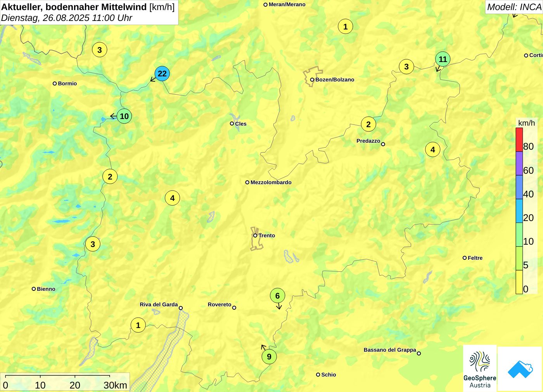Select the 2 km/h marker above Predazzo
This screenshot has width=543, height=392.
click(x=368, y=124)
